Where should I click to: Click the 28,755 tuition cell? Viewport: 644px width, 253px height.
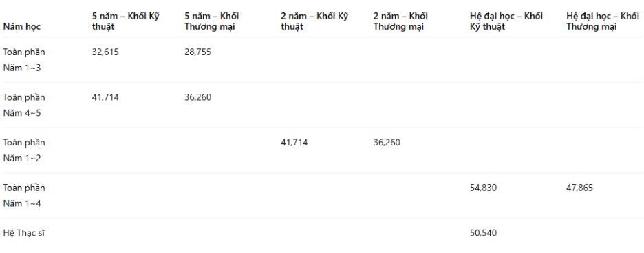click(x=197, y=52)
